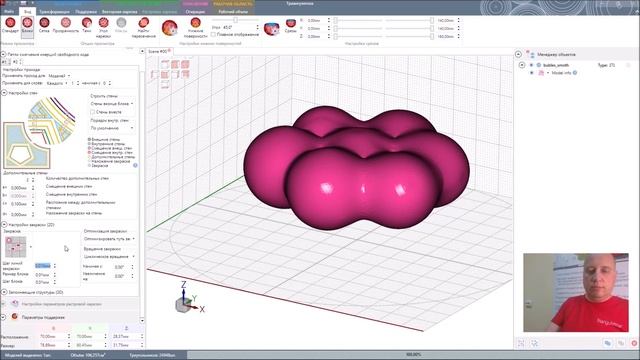640x360 pixels.
Task: Click the third shaded view cube icon
Action: coord(185,64)
